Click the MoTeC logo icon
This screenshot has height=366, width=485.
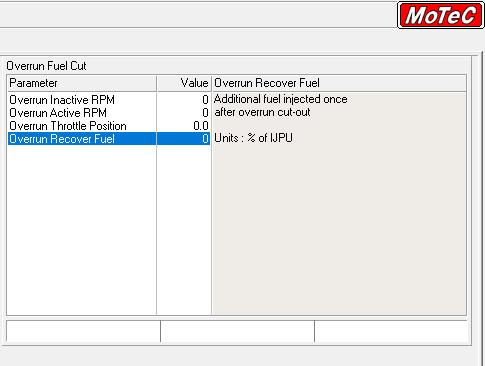(x=440, y=15)
